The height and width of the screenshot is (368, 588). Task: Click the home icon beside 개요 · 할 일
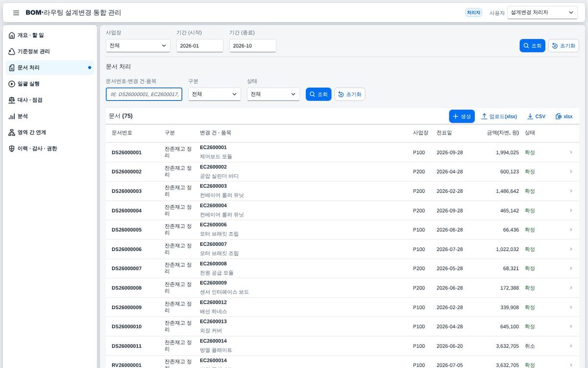(12, 35)
